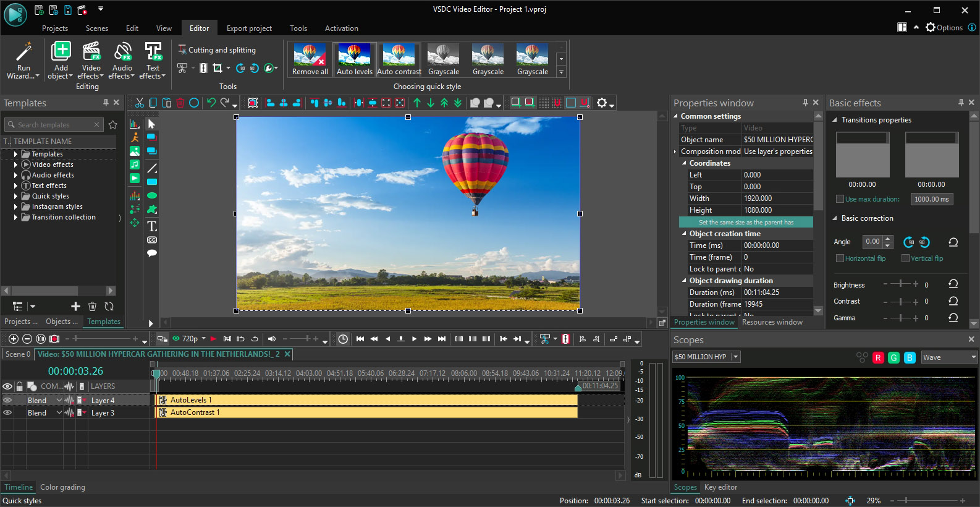
Task: Open the Video effects ribbon icon
Action: click(91, 53)
